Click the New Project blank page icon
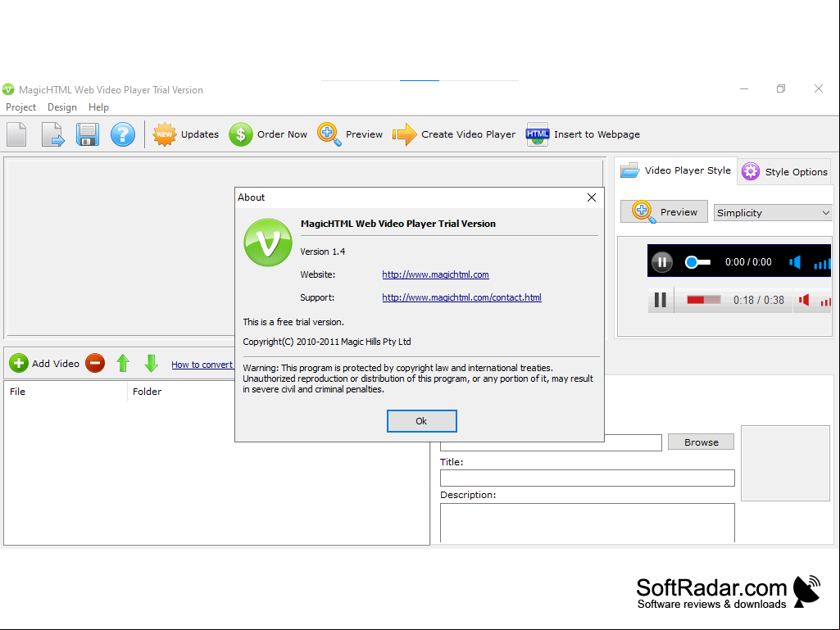This screenshot has height=630, width=840. (x=16, y=134)
